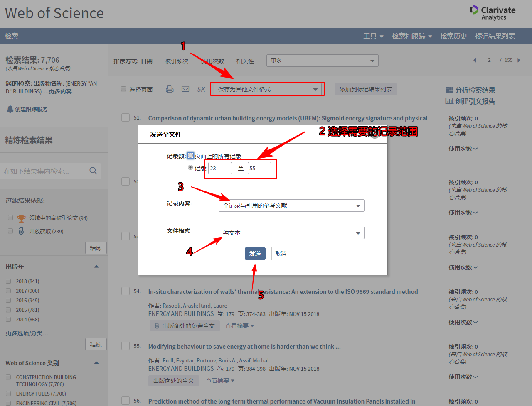532x406 pixels.
Task: Open the 检索和跟踪 menu
Action: (412, 36)
